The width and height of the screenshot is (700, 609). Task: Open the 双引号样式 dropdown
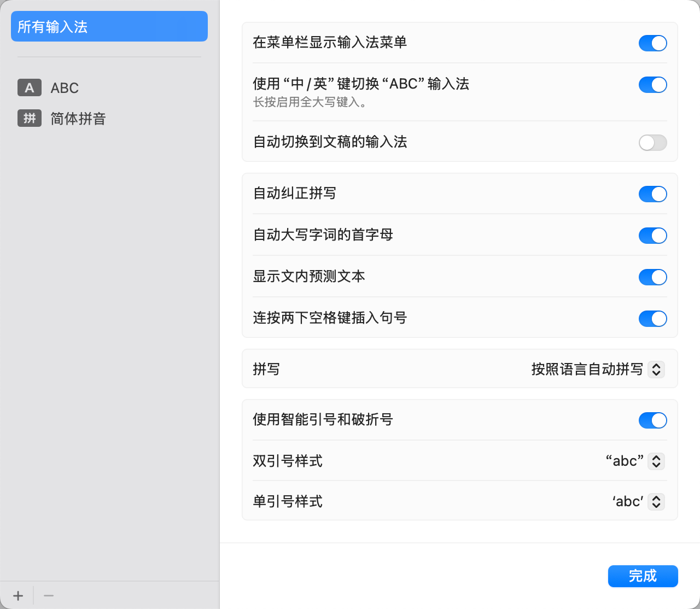[x=656, y=461]
